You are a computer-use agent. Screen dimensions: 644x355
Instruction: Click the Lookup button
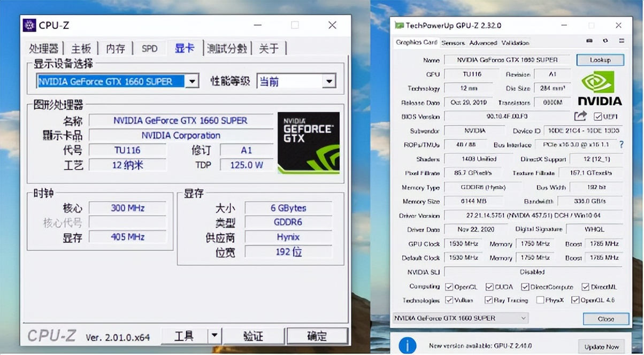click(600, 60)
